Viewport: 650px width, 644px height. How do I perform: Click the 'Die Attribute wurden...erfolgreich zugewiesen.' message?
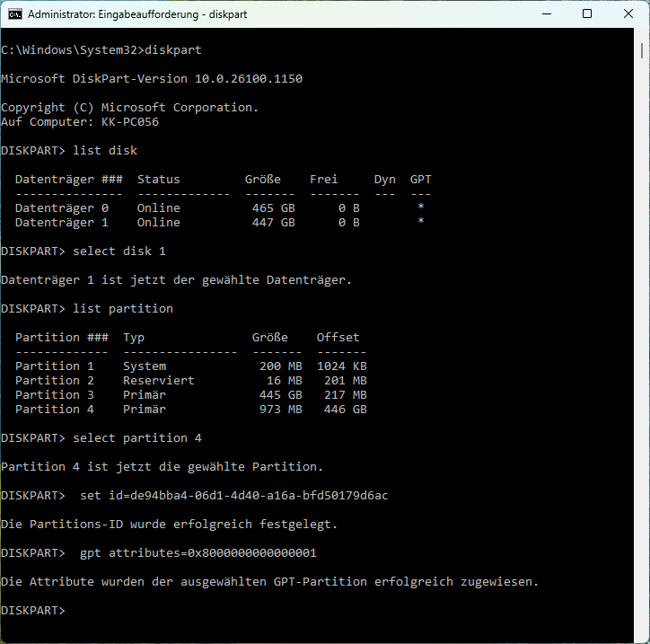[269, 582]
